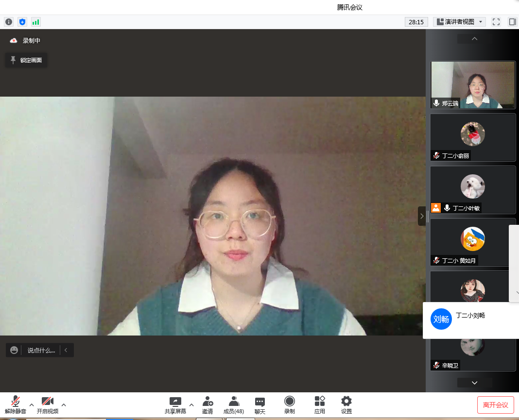
Task: Click the orange host badge on 丁二小叶敏
Action: [x=436, y=208]
